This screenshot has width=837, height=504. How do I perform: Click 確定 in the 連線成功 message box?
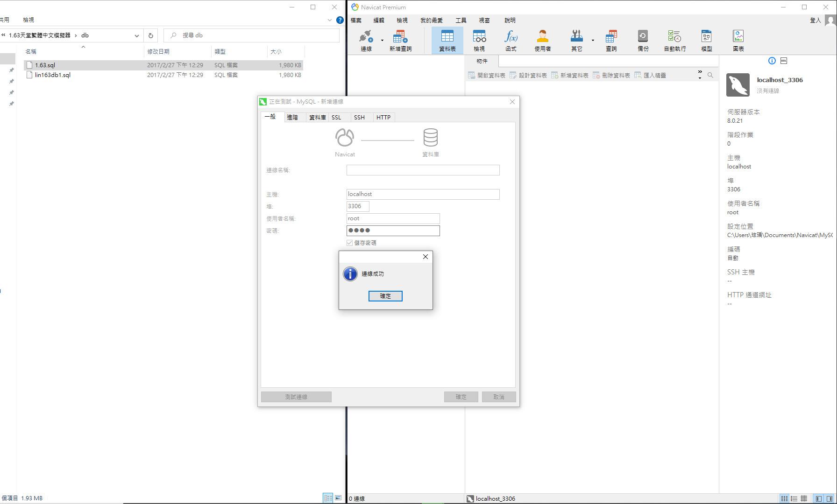[385, 296]
